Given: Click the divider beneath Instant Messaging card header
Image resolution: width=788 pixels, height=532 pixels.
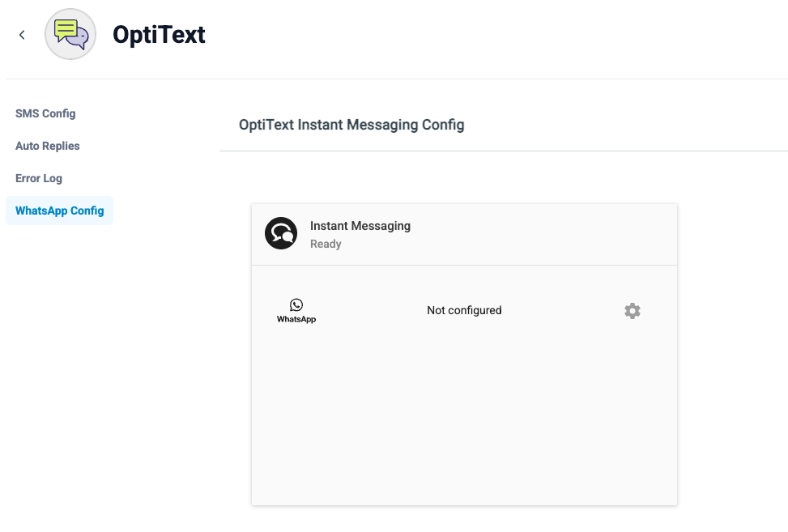Looking at the screenshot, I should pos(464,265).
